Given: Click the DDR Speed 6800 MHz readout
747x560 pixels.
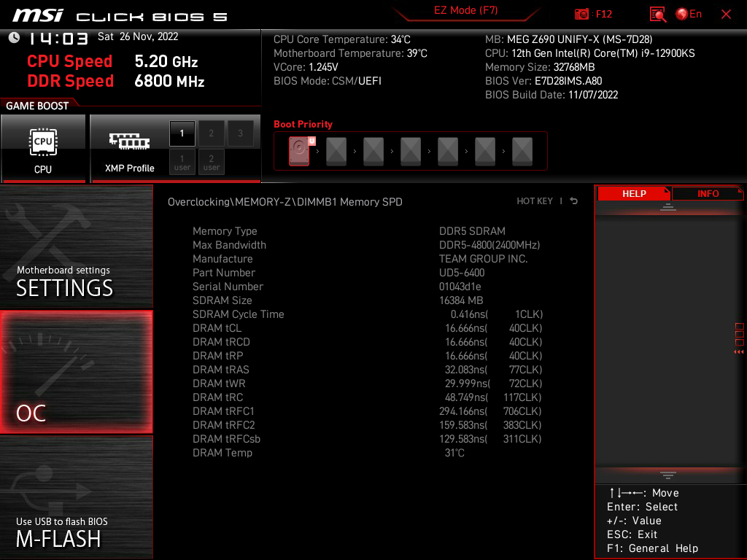Looking at the screenshot, I should point(116,81).
